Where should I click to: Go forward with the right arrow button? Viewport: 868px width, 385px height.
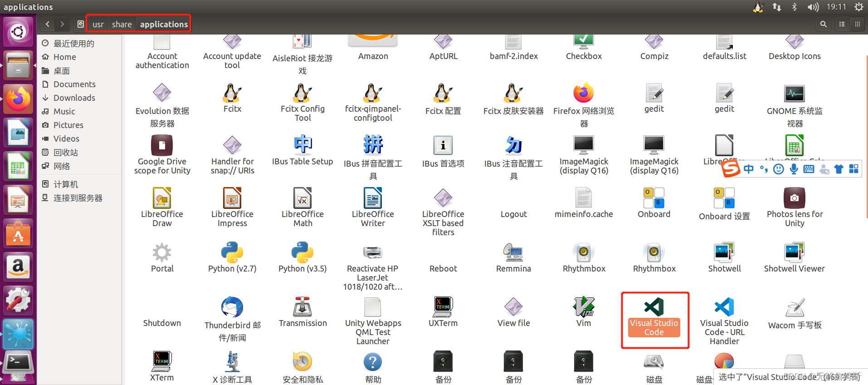pos(62,24)
